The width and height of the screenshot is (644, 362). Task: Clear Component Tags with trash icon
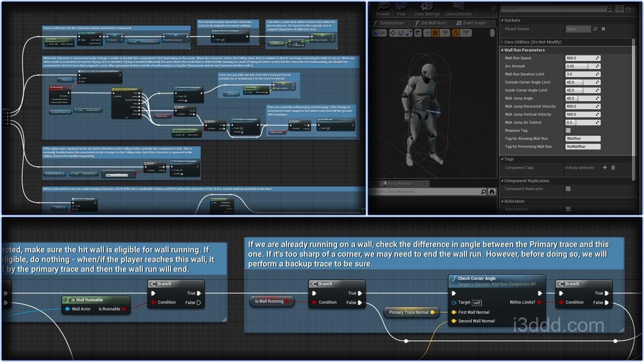click(x=613, y=167)
